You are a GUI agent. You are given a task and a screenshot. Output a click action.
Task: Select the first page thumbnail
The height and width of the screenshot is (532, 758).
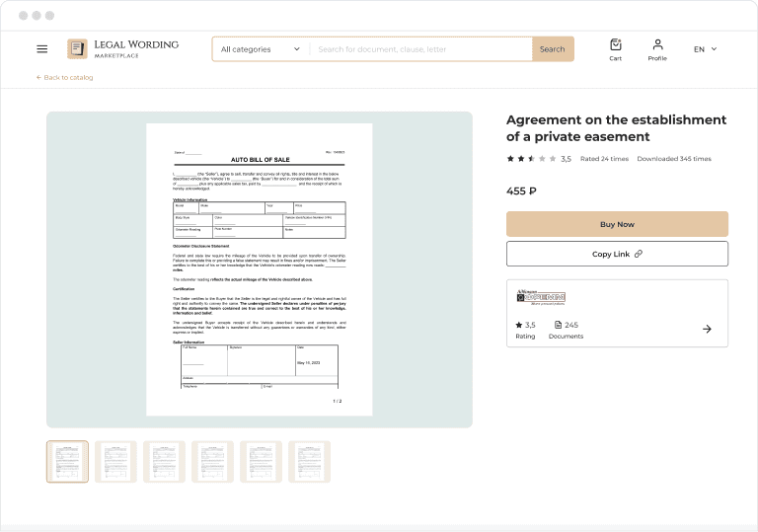pos(67,461)
